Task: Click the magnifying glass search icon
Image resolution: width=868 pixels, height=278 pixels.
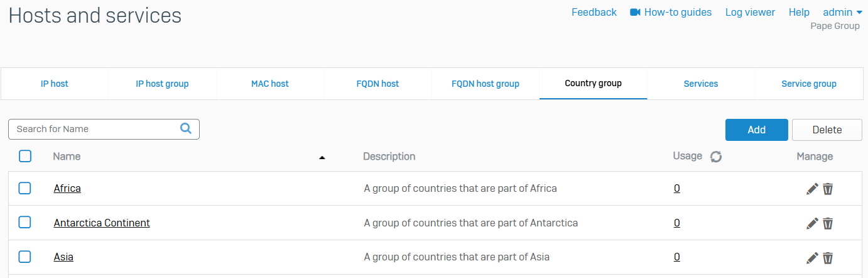Action: tap(186, 129)
